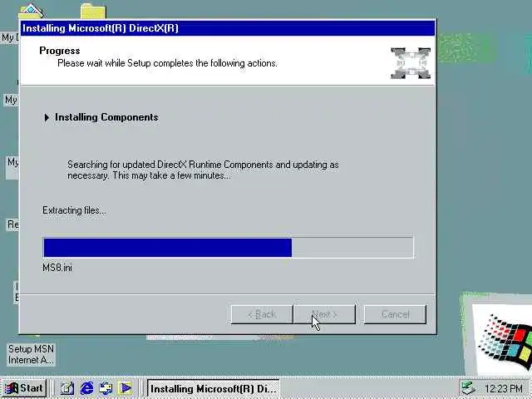Click the 12:23 PM clock

point(504,388)
